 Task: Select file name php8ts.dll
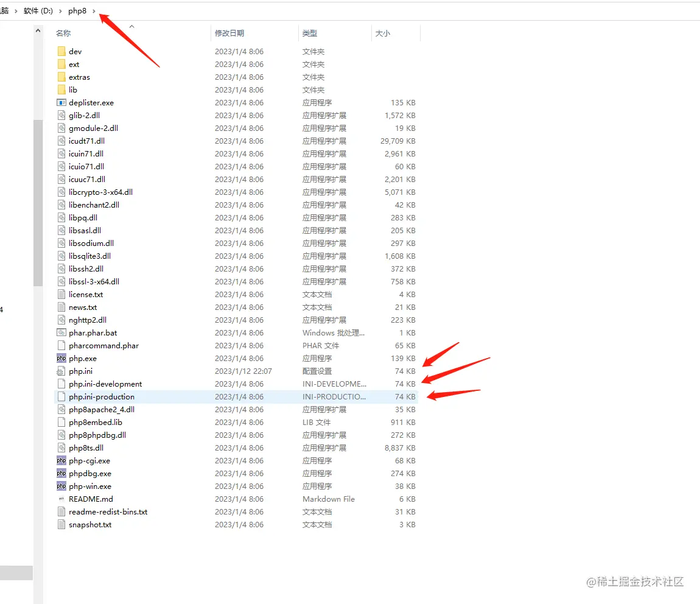click(86, 448)
